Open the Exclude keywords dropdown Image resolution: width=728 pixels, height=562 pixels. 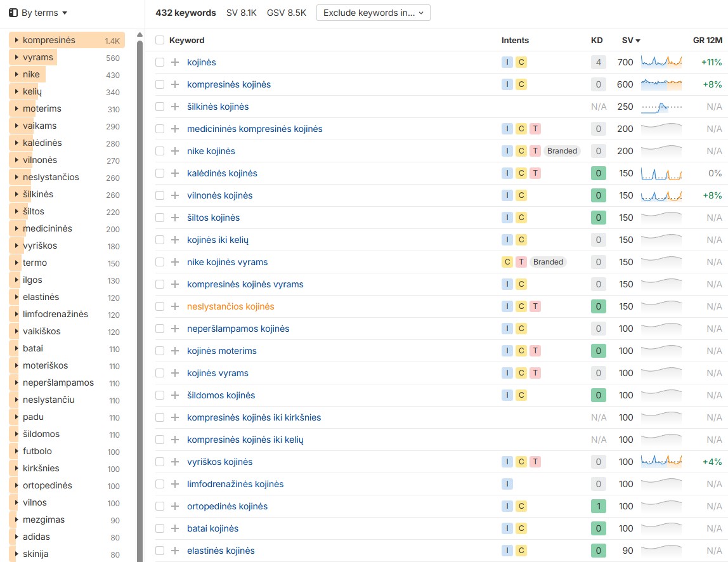[373, 13]
